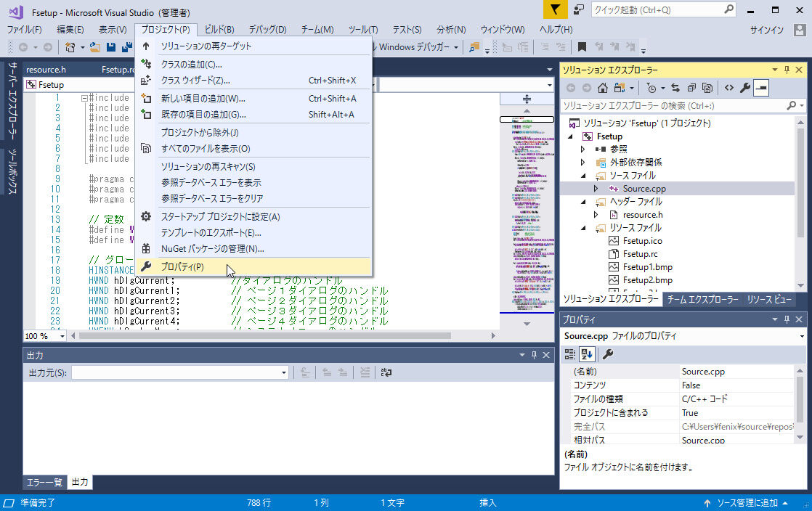The width and height of the screenshot is (812, 511).
Task: Open the ビルド(B) menu
Action: point(219,30)
